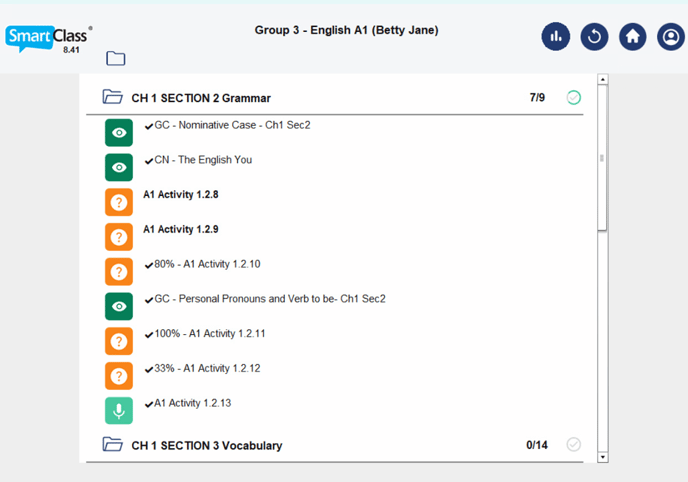Expand the CH 1 SECTION 3 Vocabulary folder
The width and height of the screenshot is (688, 482).
pyautogui.click(x=112, y=445)
